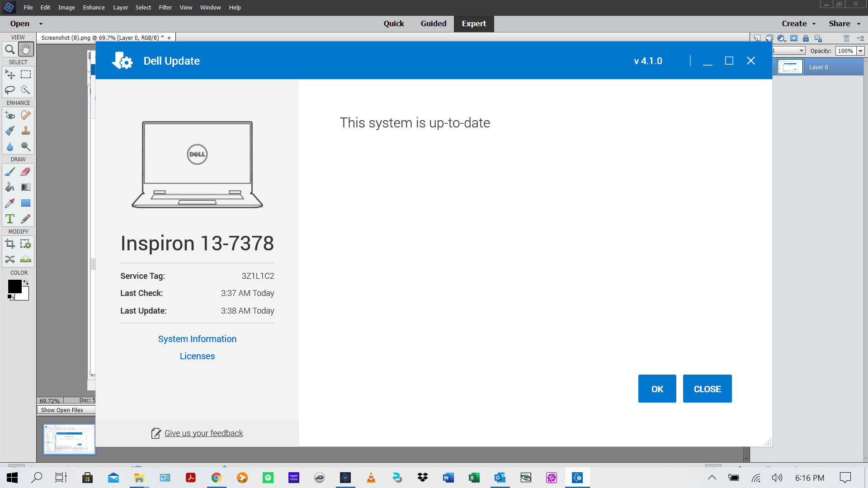This screenshot has height=488, width=868.
Task: Toggle lock all pixels for layer
Action: click(806, 38)
